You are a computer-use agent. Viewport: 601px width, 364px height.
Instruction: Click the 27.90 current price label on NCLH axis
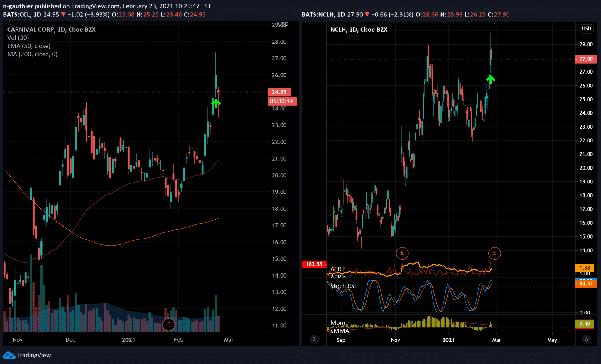coord(586,59)
